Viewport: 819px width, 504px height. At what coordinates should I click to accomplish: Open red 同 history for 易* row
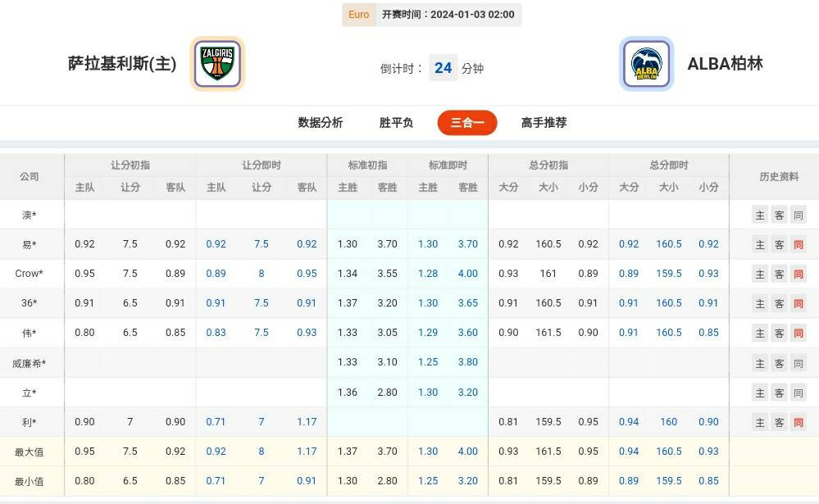tap(799, 244)
